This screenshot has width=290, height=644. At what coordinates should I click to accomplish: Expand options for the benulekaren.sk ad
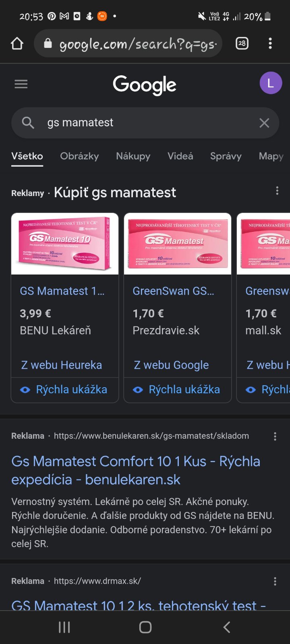pos(275,436)
